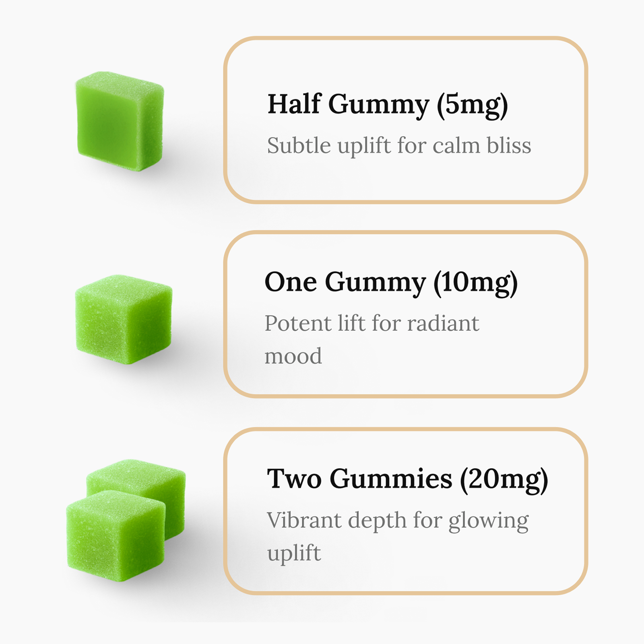
Task: Click "Potent lift for radiant" description line
Action: (x=372, y=323)
